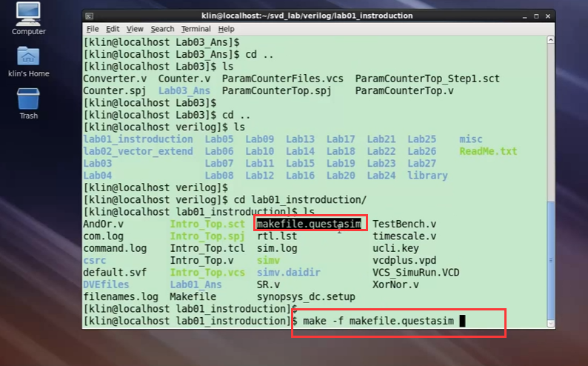Click Intro_Top.v in the listing
588x366 pixels.
click(x=201, y=260)
